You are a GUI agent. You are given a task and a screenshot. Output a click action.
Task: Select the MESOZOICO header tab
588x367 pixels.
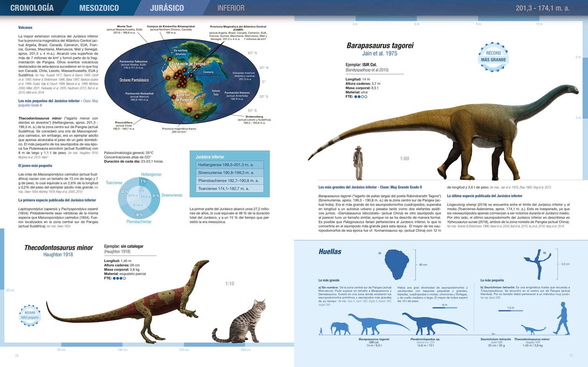tap(99, 8)
